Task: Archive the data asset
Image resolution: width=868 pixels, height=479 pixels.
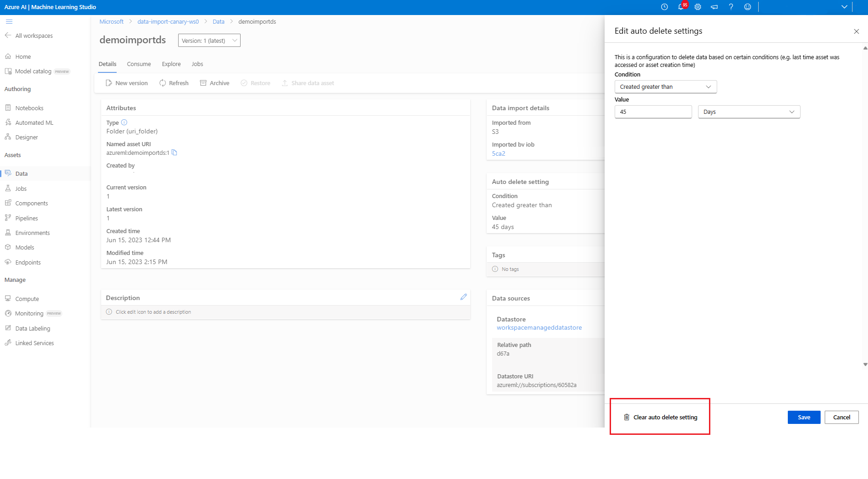Action: (215, 83)
